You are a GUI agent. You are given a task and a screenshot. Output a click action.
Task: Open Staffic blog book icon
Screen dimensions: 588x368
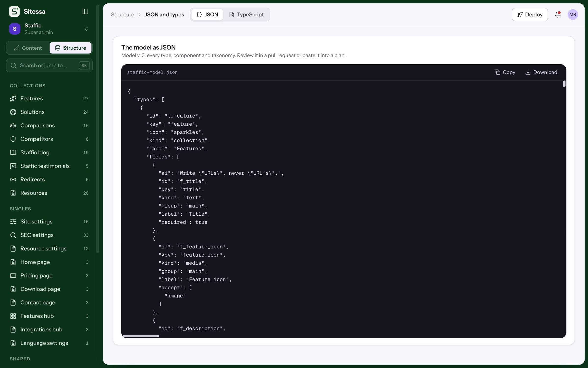(x=13, y=153)
